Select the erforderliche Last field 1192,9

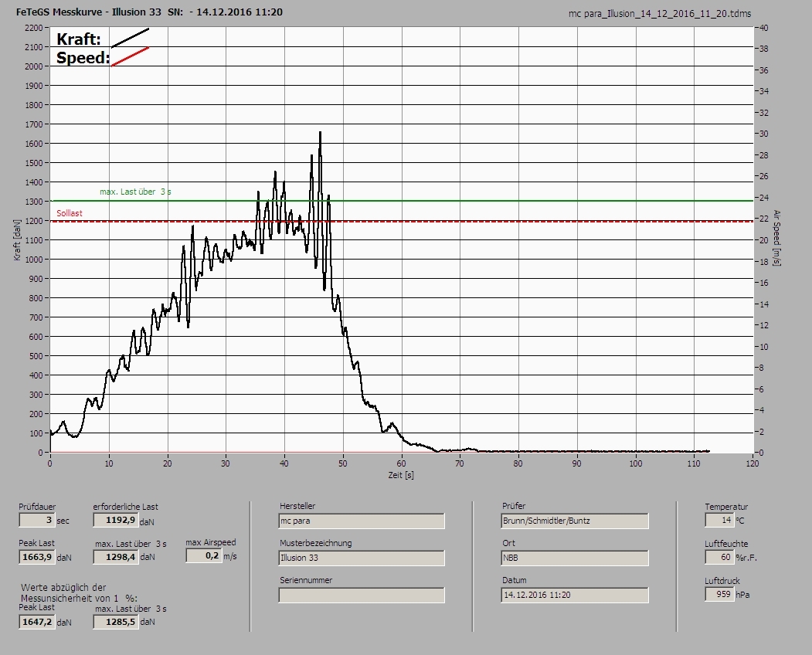click(115, 520)
